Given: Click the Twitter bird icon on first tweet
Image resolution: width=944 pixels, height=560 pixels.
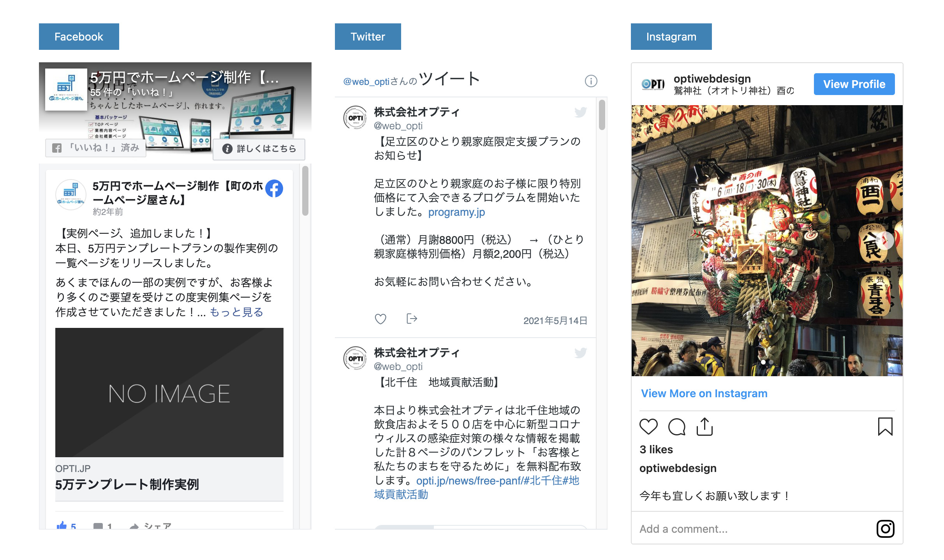Looking at the screenshot, I should [x=580, y=112].
